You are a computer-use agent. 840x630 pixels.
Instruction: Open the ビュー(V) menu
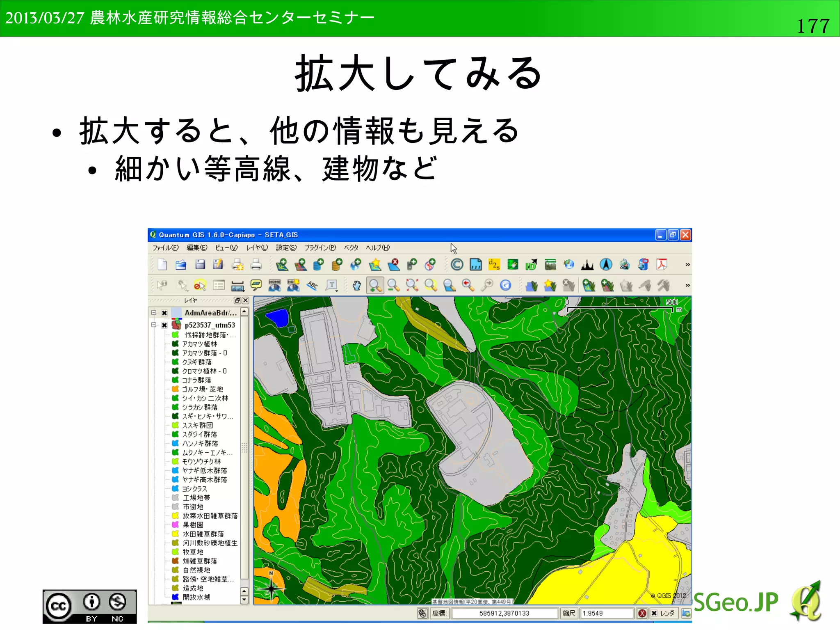[x=226, y=247]
